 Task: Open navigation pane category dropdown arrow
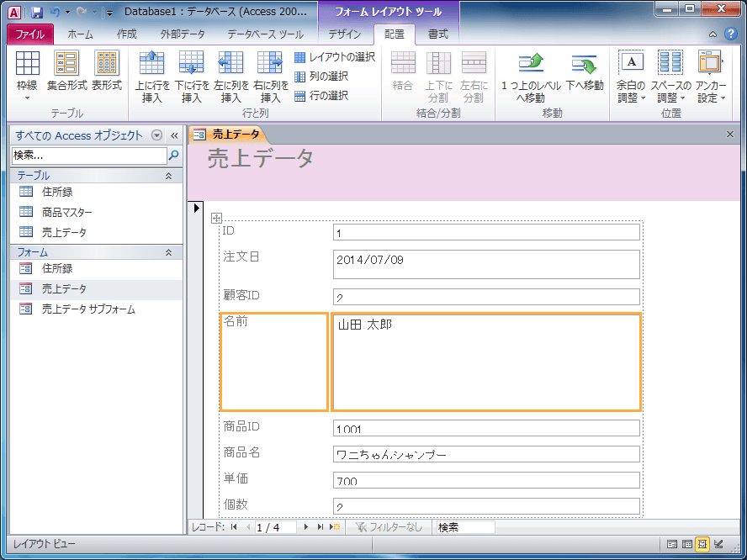point(156,135)
